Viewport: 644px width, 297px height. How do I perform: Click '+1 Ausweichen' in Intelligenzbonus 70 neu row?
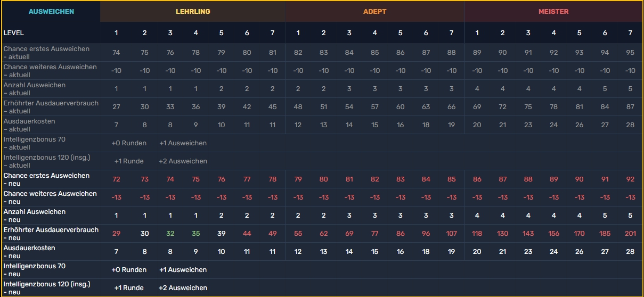pyautogui.click(x=183, y=269)
